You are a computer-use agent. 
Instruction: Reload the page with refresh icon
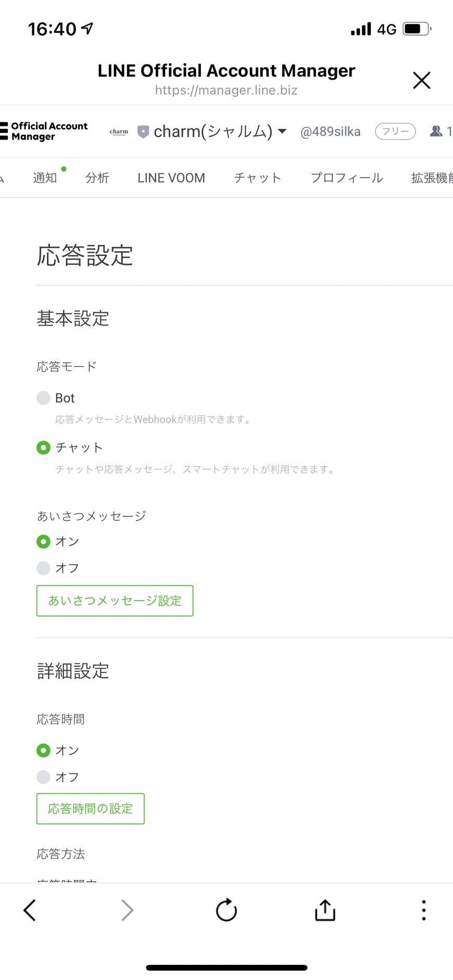227,910
